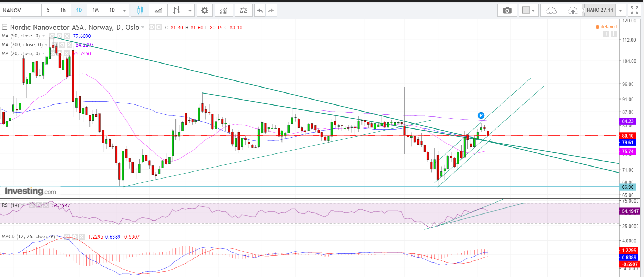644x277 pixels.
Task: Switch to area chart style icon
Action: click(x=158, y=10)
